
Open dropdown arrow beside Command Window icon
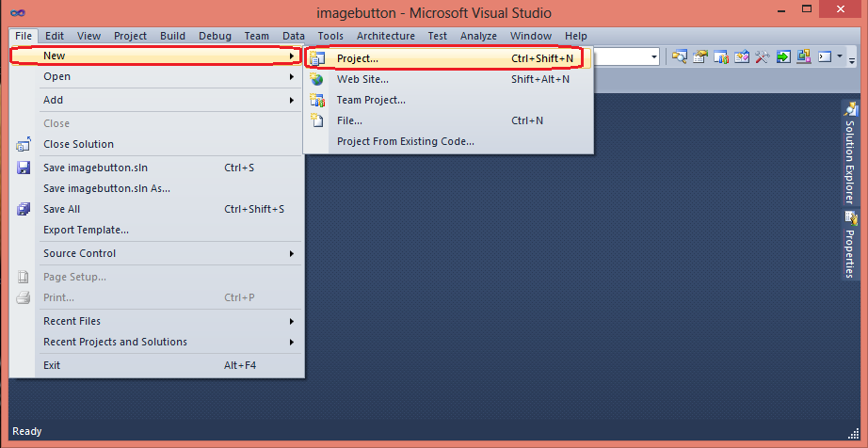point(840,56)
